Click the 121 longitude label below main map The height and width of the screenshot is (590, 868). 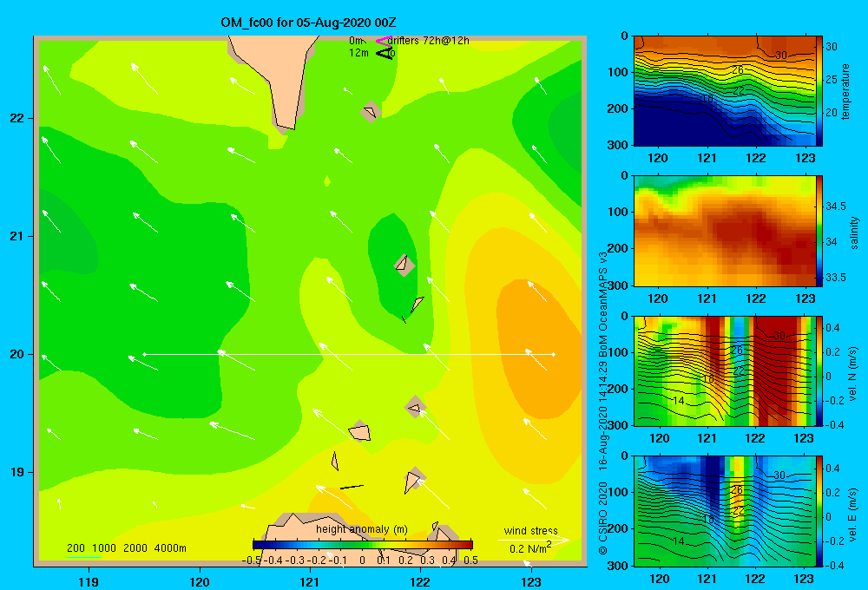(310, 581)
